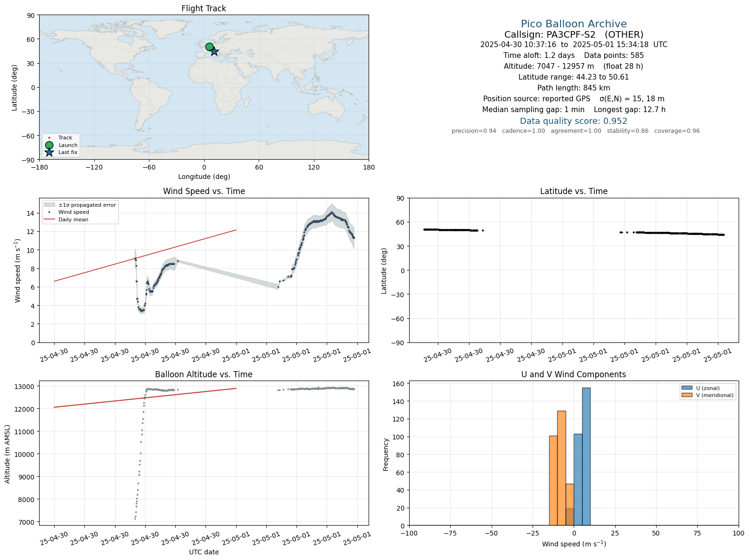Click the 'Flight Track' chart title
Image resolution: width=749 pixels, height=560 pixels.
click(x=204, y=8)
